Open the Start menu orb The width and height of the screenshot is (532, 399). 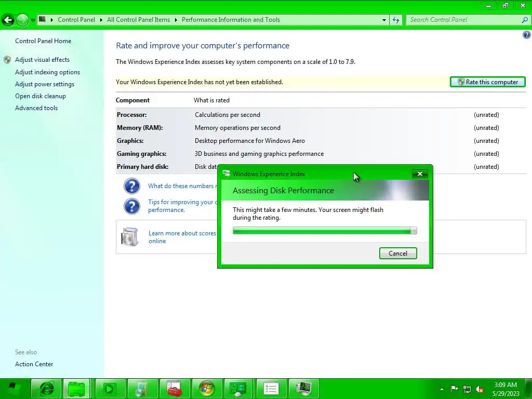coord(13,389)
